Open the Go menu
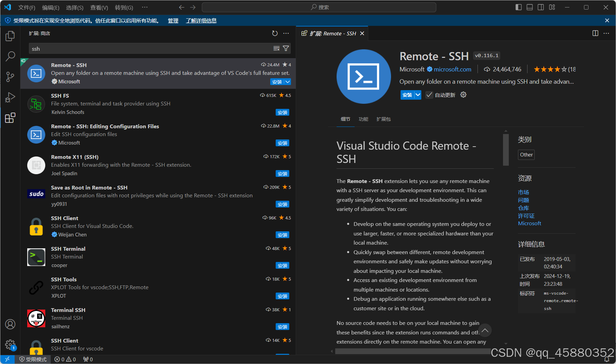The image size is (616, 364). [124, 7]
